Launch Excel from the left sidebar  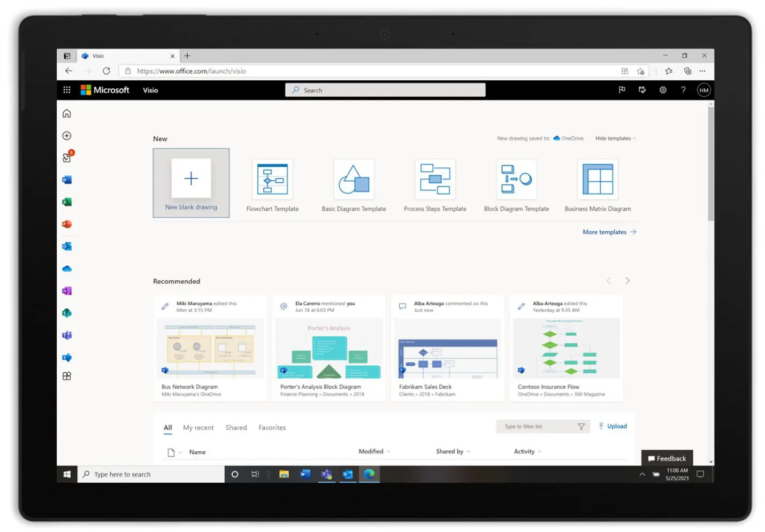(x=67, y=202)
